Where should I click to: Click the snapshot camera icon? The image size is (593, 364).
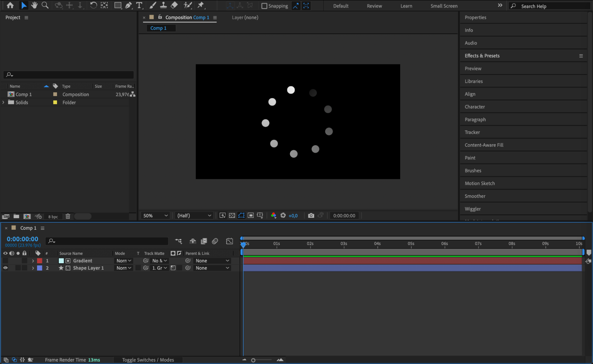tap(311, 215)
